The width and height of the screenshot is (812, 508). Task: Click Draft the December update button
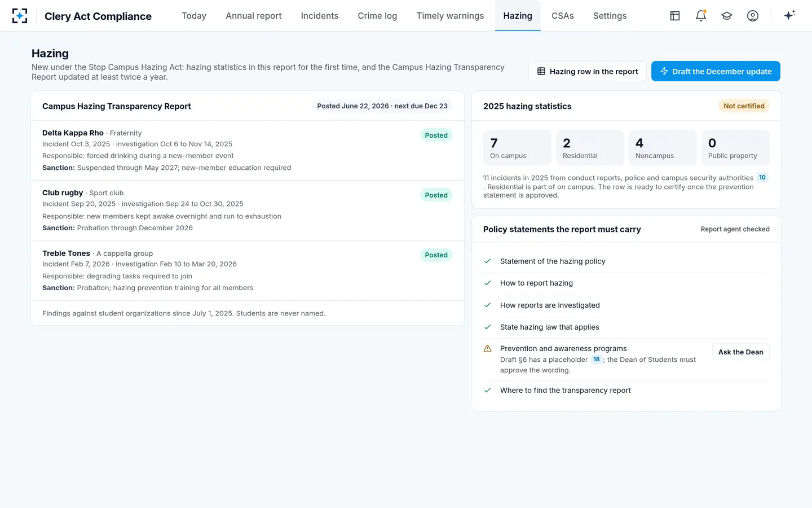(x=716, y=71)
